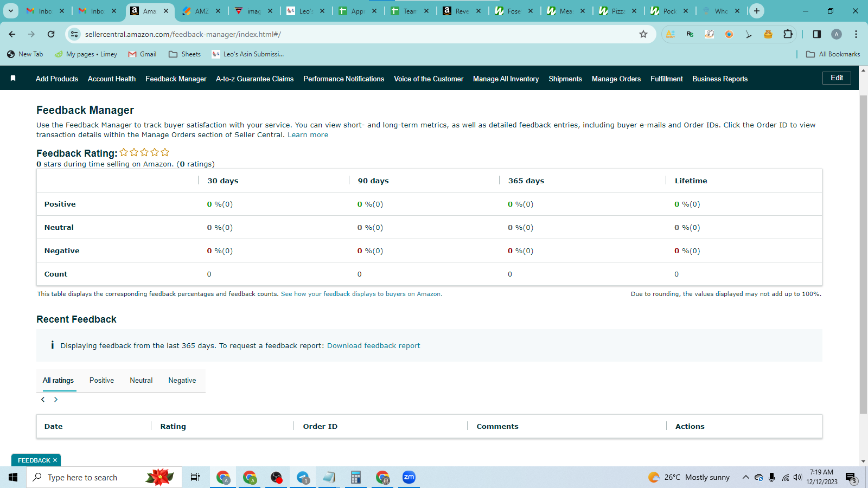Open Notepad from the taskbar

(x=329, y=477)
